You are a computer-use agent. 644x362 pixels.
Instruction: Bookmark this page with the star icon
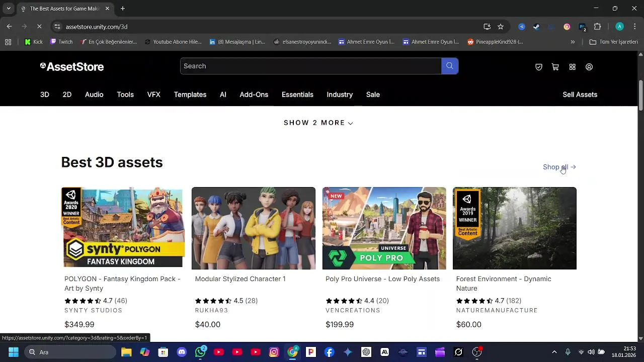click(x=501, y=27)
